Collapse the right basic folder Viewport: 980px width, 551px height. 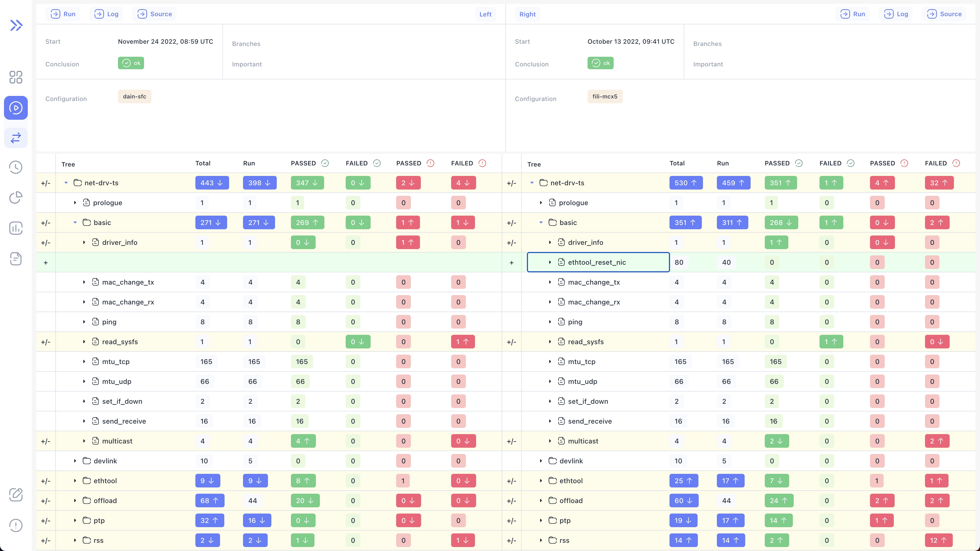[x=540, y=223]
